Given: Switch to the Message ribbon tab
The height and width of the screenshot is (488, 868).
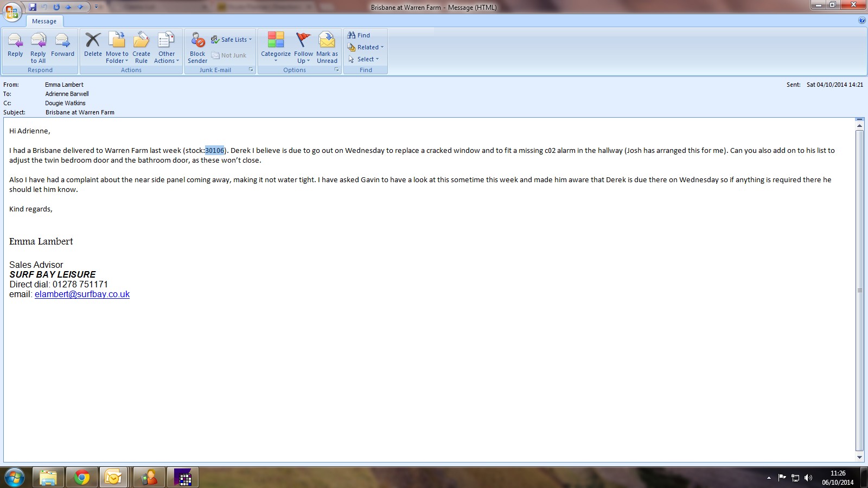Looking at the screenshot, I should [44, 21].
